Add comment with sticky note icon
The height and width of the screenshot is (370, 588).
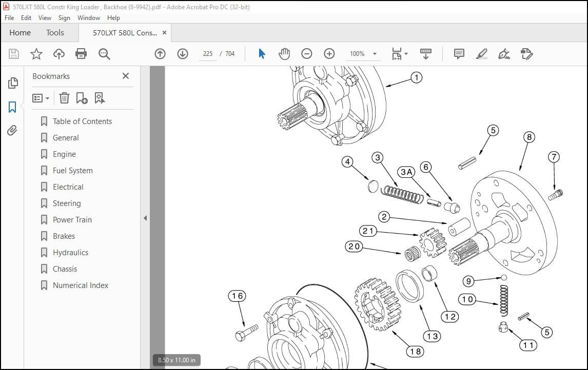[x=459, y=54]
